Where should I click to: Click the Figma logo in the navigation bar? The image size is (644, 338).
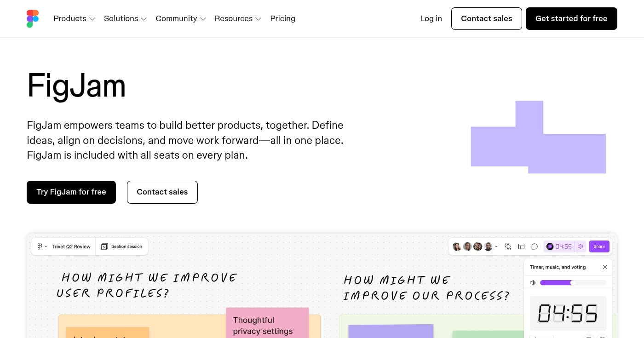tap(32, 18)
